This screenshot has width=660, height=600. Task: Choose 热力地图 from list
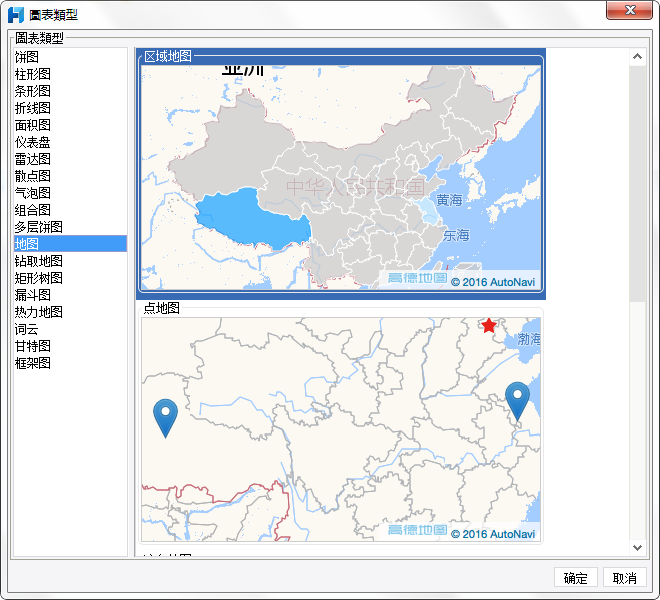coord(70,312)
